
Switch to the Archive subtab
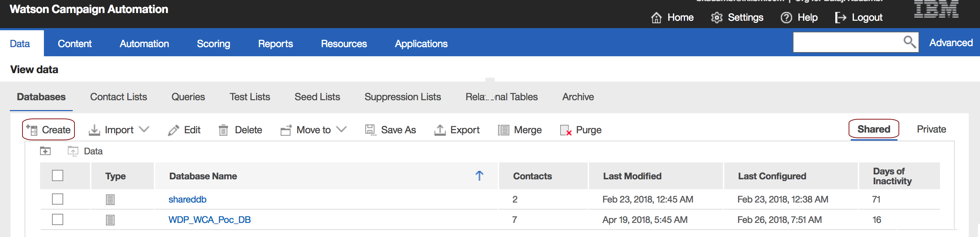pos(578,97)
